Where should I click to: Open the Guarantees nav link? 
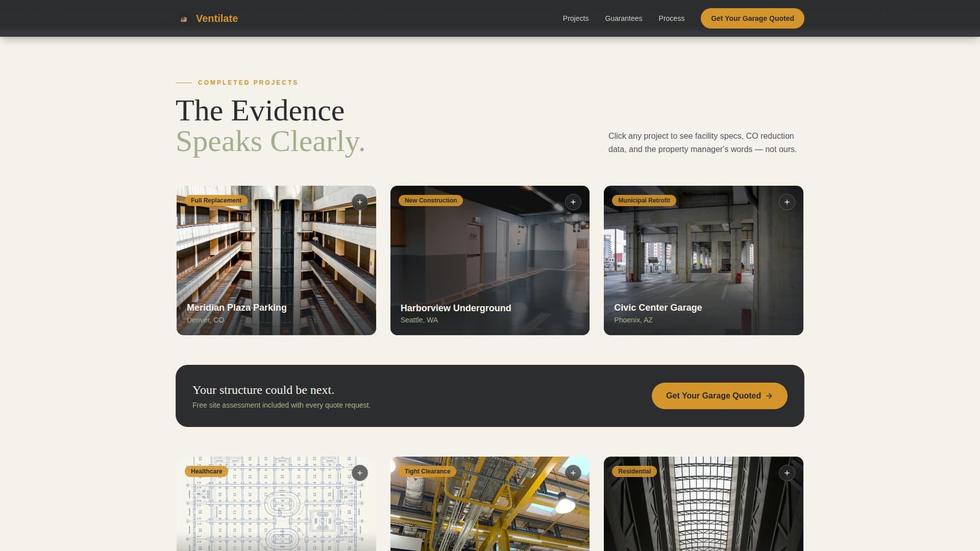click(x=624, y=18)
